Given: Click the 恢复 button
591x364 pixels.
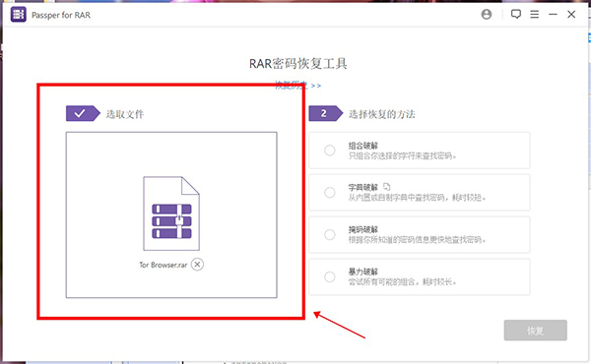Looking at the screenshot, I should (535, 331).
